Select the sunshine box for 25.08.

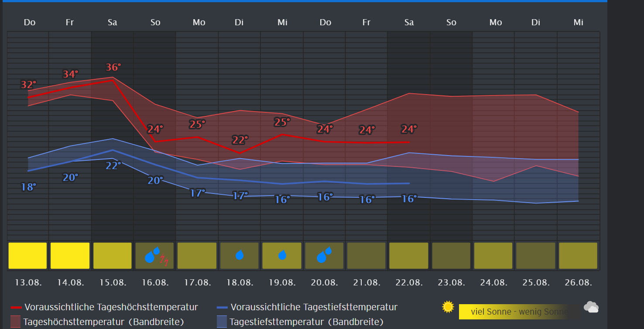tap(536, 256)
